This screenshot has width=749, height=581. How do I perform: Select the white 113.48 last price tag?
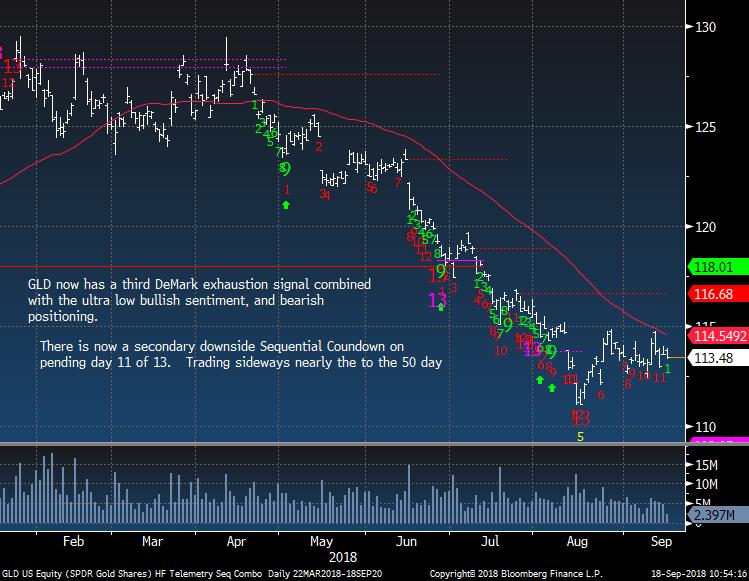tap(718, 357)
